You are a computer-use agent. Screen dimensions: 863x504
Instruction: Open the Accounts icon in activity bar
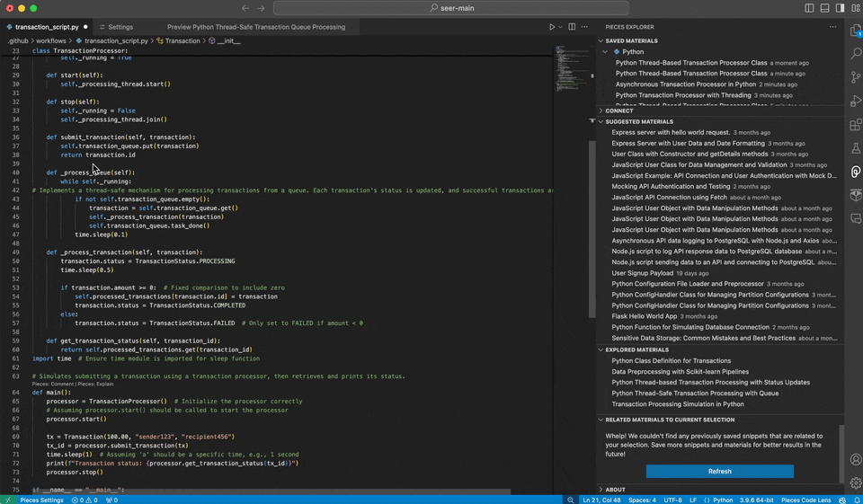[x=855, y=459]
